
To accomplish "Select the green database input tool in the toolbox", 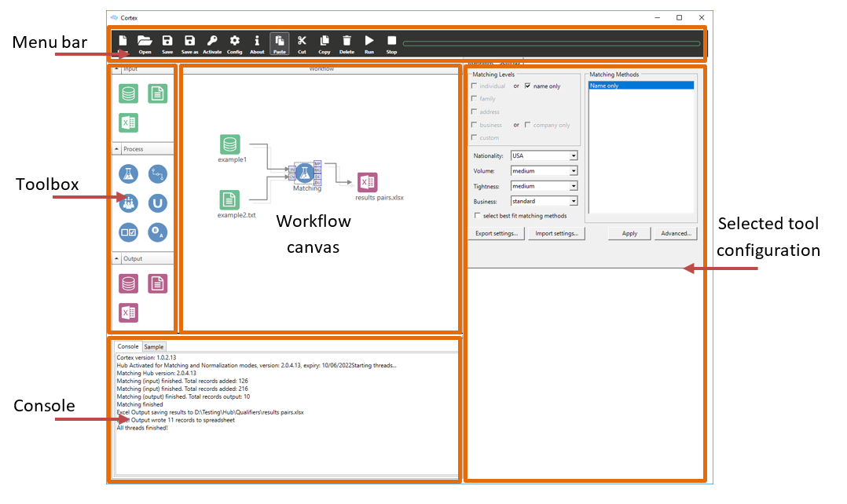I will coord(129,93).
